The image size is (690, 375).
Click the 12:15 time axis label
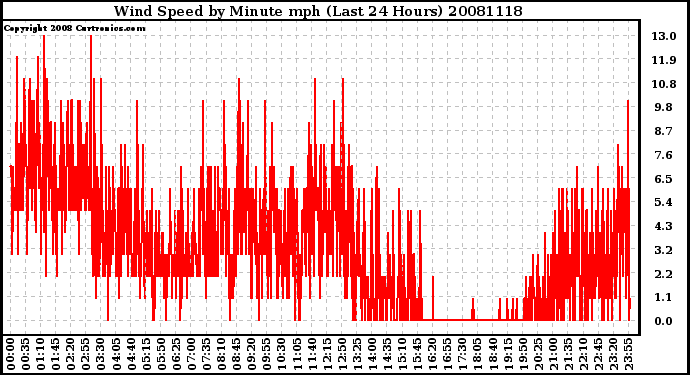[x=327, y=354]
